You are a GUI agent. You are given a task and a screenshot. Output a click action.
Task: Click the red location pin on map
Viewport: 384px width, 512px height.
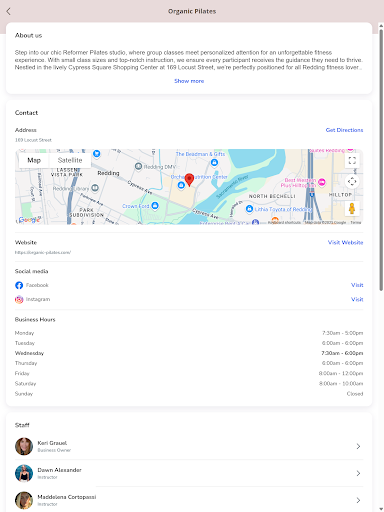(x=189, y=179)
